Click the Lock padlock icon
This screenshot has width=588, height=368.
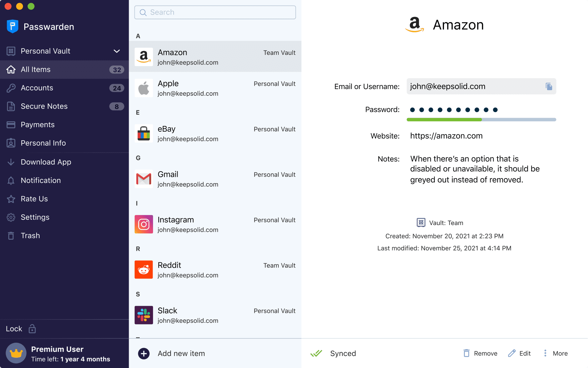point(32,329)
